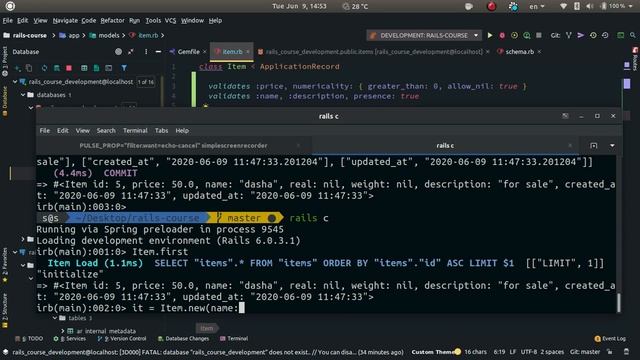Click the models breadcrumb
Viewport: 640px width, 360px height.
[109, 36]
